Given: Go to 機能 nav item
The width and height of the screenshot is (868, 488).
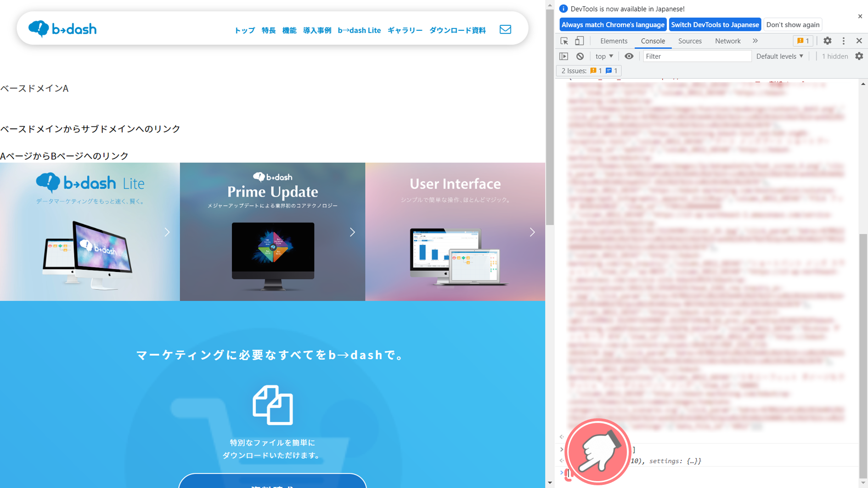Looking at the screenshot, I should 289,30.
